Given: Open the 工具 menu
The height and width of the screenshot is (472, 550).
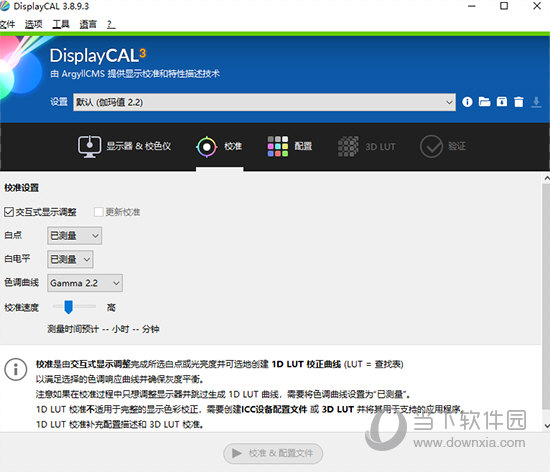Looking at the screenshot, I should click(61, 24).
